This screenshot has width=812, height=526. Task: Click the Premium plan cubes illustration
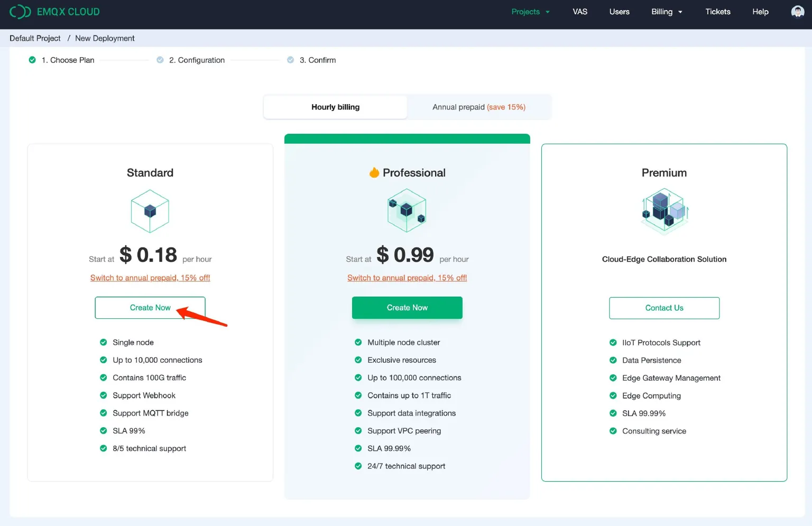[664, 211]
